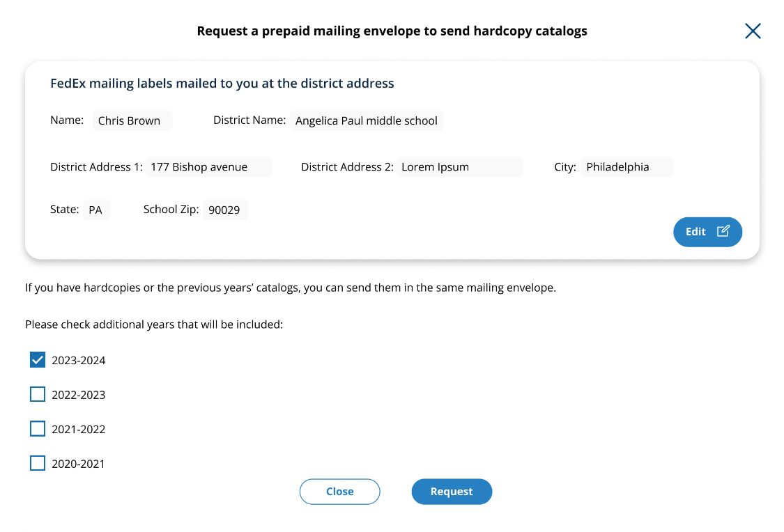Select the District Name field

pos(367,120)
